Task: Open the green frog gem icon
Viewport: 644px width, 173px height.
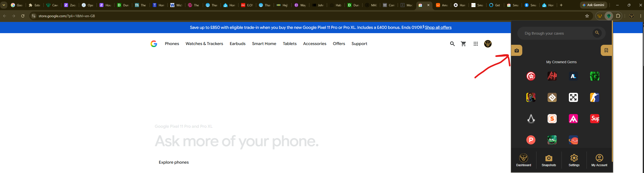Action: click(552, 140)
